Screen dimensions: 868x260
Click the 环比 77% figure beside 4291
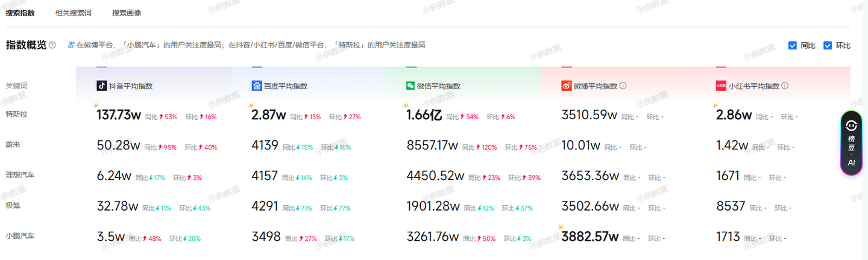tap(336, 208)
